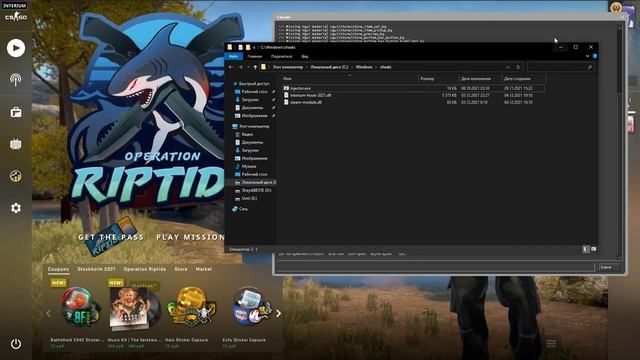Go back in the Explorer window

pos(231,67)
